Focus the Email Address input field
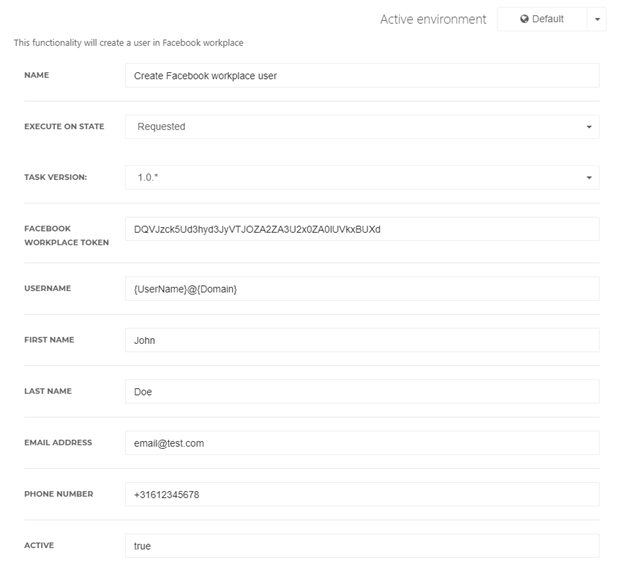This screenshot has height=571, width=624. click(x=362, y=443)
